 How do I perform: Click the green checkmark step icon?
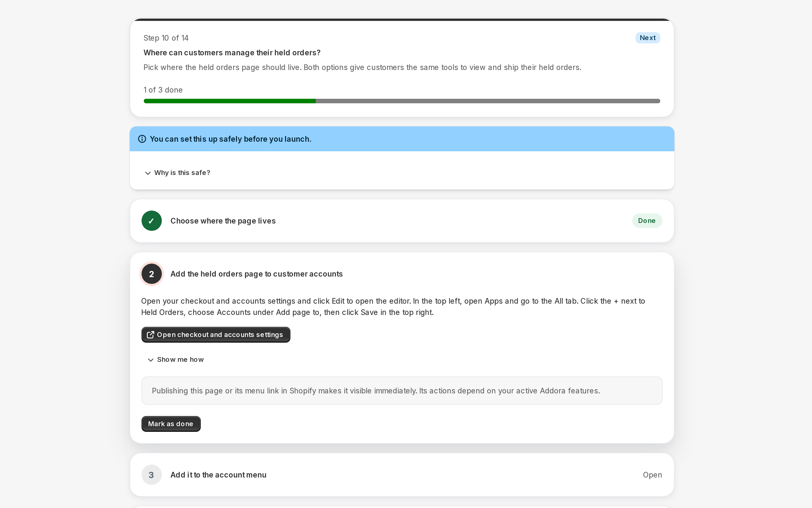tap(151, 221)
